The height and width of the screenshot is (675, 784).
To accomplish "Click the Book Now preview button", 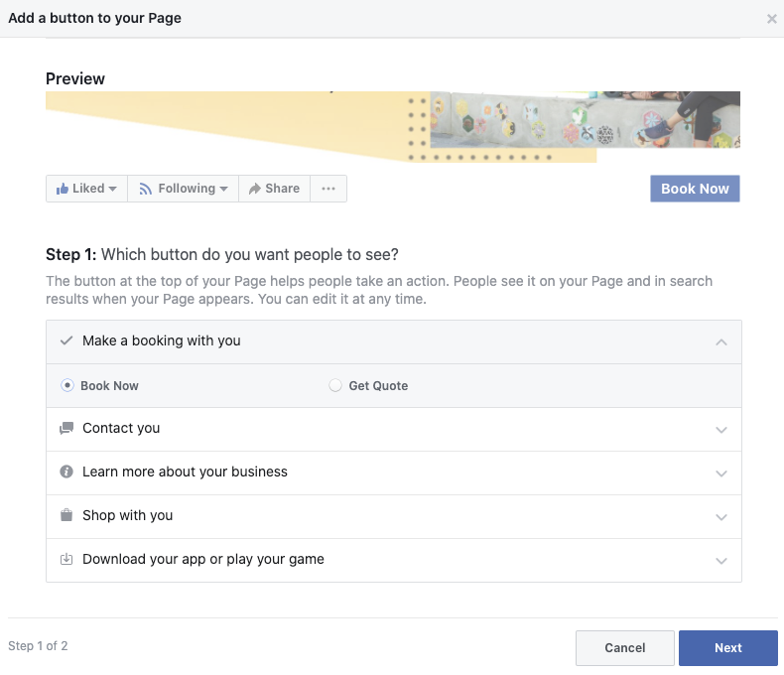I will coord(695,189).
